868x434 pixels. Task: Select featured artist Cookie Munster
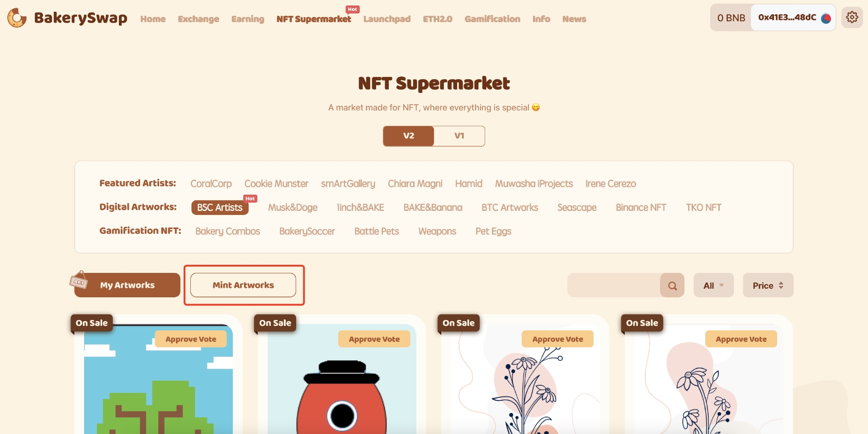pyautogui.click(x=276, y=184)
